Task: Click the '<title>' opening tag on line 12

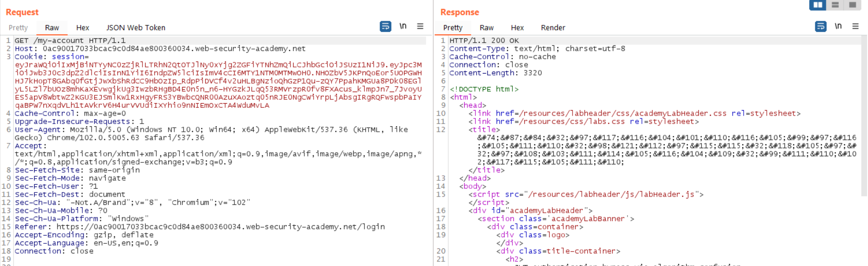Action: click(x=484, y=130)
